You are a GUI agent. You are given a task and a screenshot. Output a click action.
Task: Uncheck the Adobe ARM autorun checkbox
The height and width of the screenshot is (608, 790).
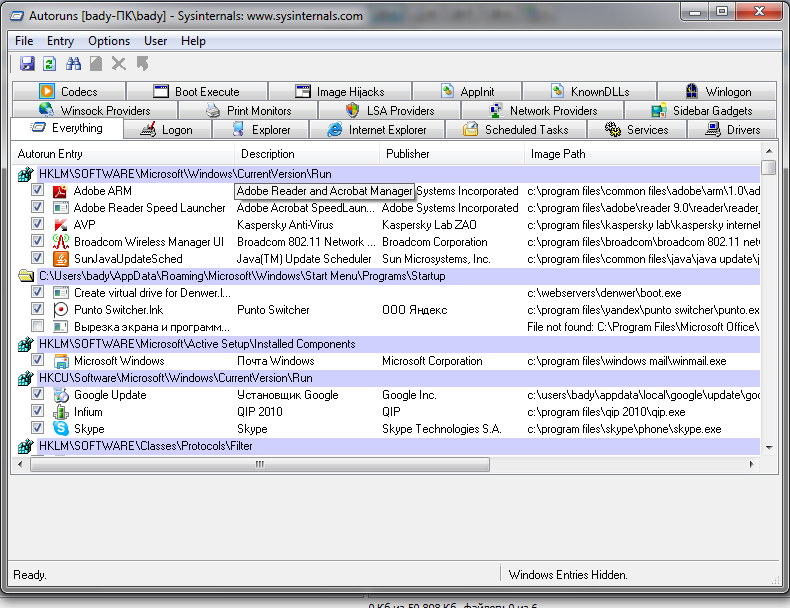(x=37, y=191)
